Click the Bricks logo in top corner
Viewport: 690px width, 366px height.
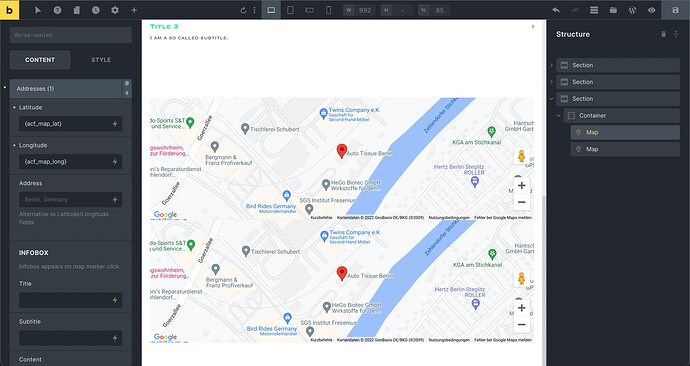[x=9, y=10]
